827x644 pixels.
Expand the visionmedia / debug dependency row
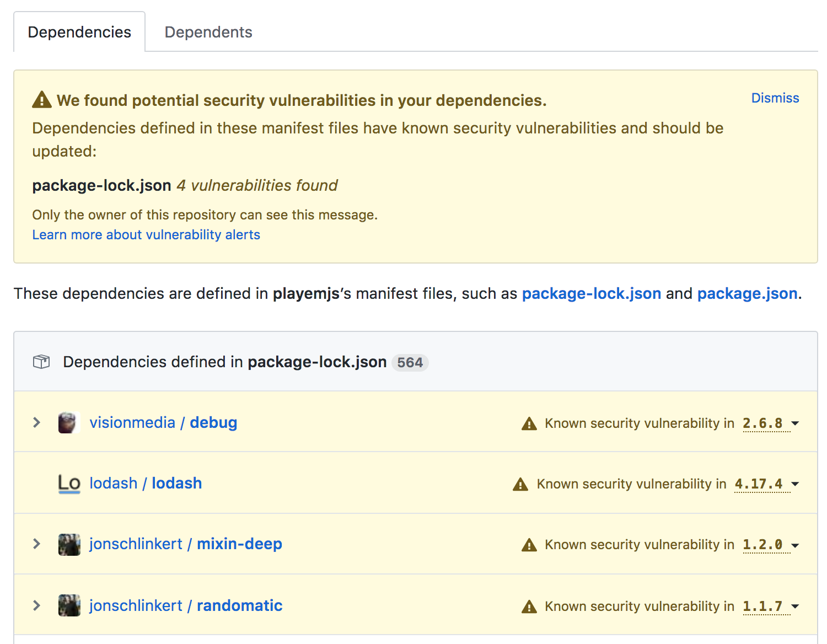[37, 423]
